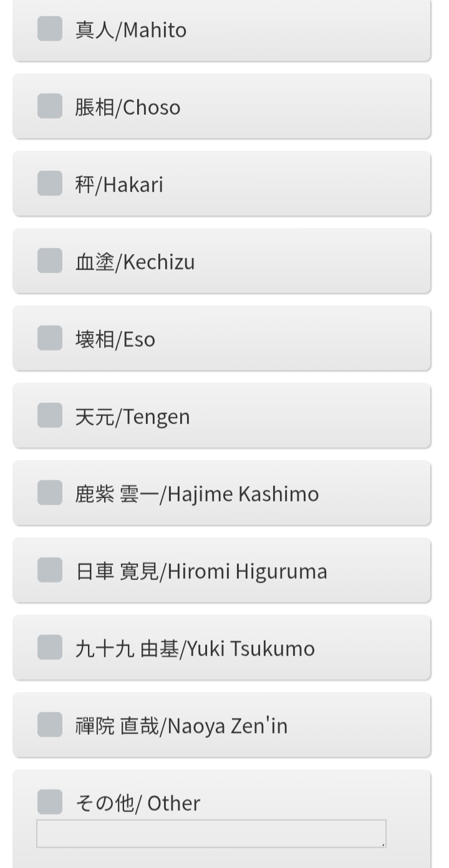Mark the 壊相/Eso checkbox
Screen dimensions: 449x868
50,339
